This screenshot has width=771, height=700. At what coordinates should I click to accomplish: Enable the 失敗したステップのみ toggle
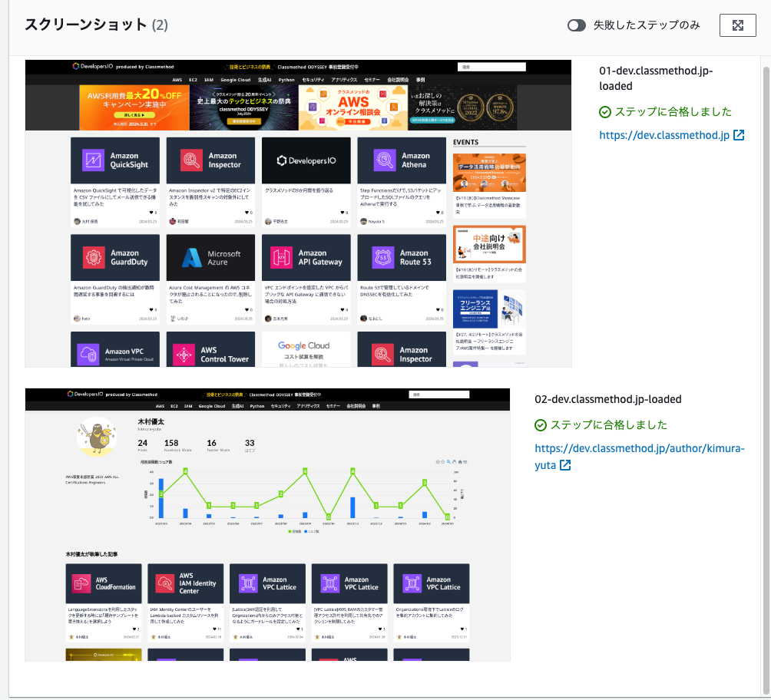point(577,25)
